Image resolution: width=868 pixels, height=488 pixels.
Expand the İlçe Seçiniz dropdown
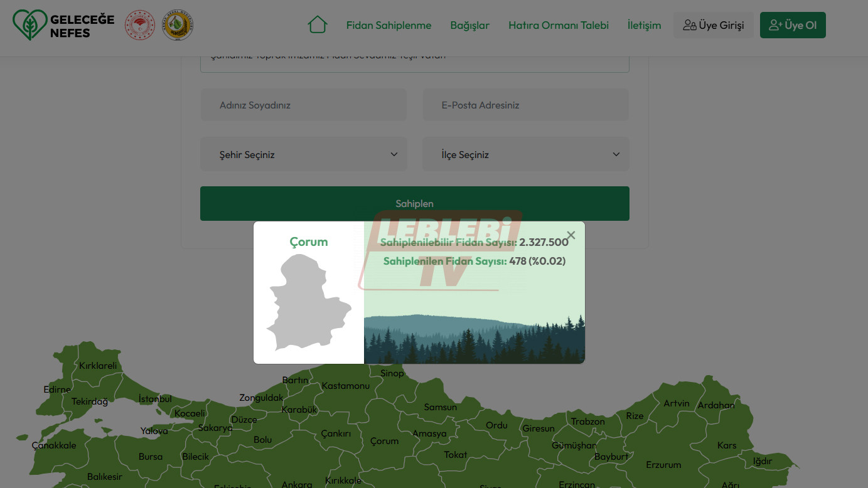(x=525, y=154)
